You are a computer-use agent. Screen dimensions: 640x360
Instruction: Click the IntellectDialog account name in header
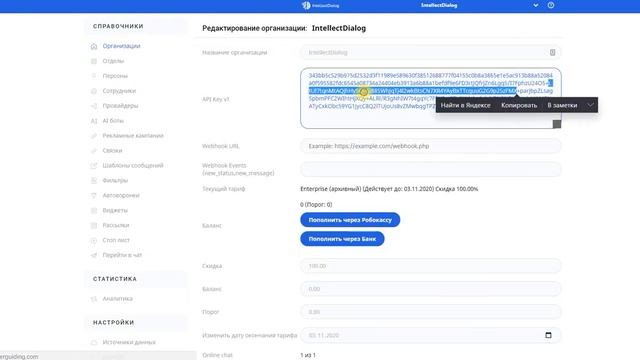(x=439, y=5)
